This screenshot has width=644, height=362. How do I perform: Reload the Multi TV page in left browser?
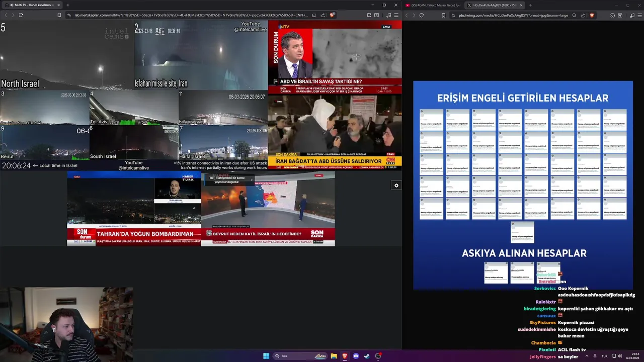[21, 15]
